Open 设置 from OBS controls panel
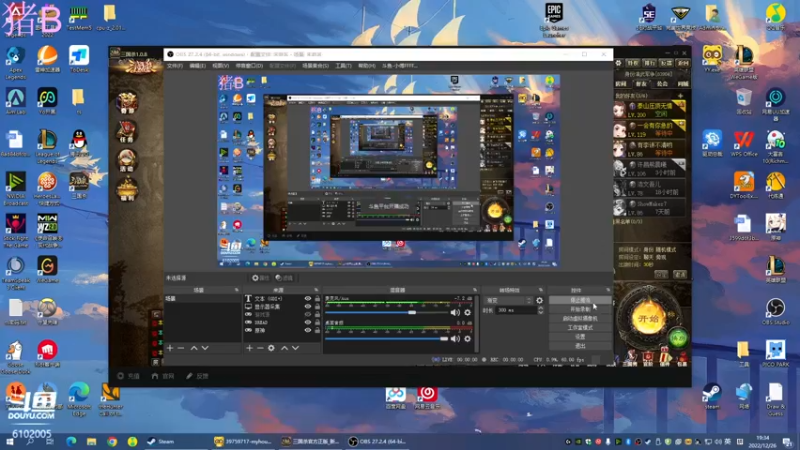 (x=580, y=337)
